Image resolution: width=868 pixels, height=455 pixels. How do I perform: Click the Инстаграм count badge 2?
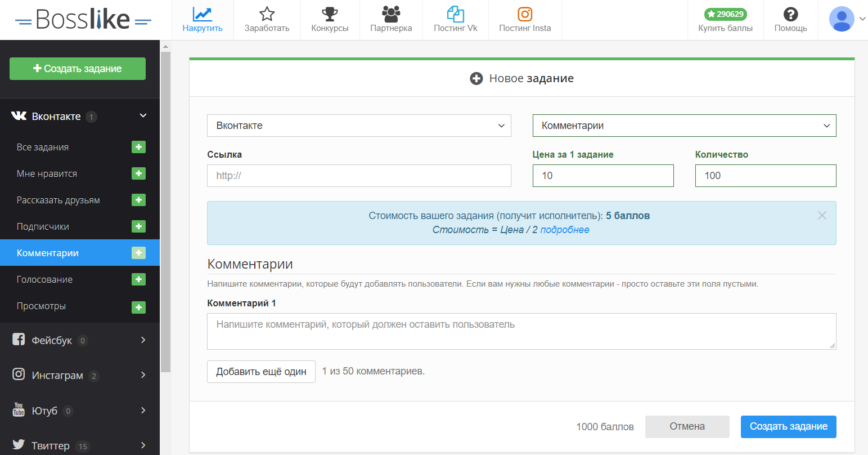[93, 376]
